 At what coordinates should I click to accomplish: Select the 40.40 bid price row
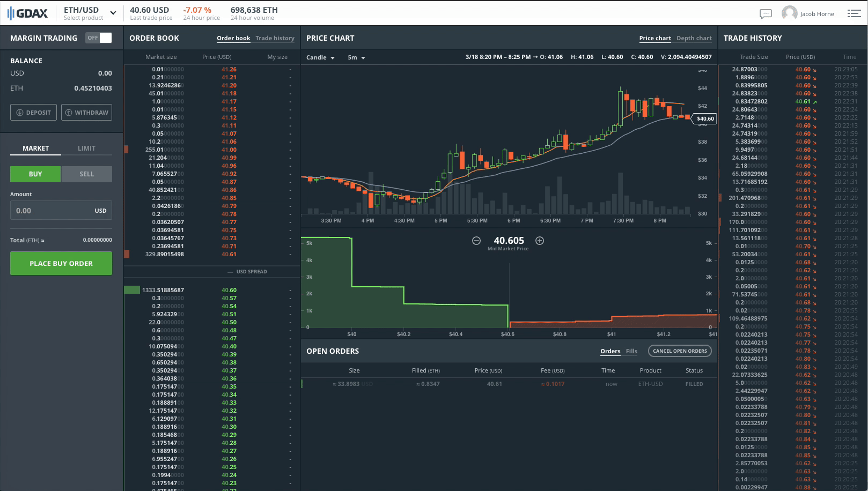pos(212,346)
